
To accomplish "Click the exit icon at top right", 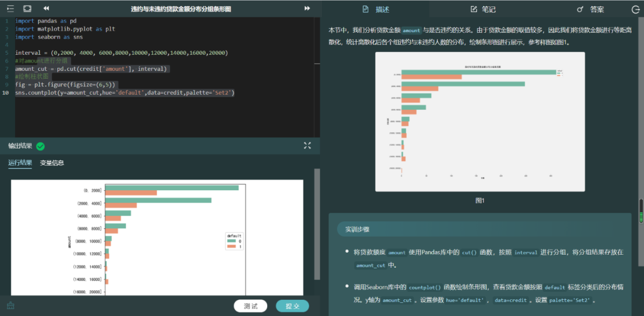I will [635, 10].
